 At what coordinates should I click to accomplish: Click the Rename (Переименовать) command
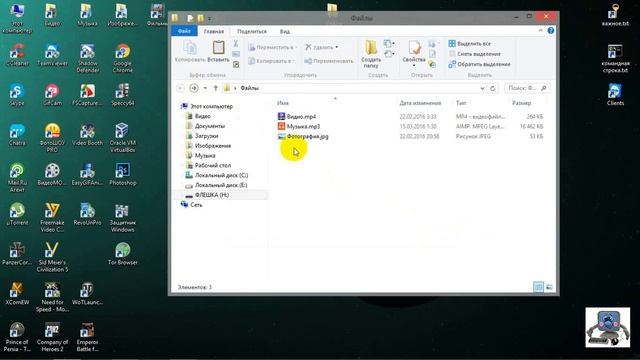coord(329,61)
